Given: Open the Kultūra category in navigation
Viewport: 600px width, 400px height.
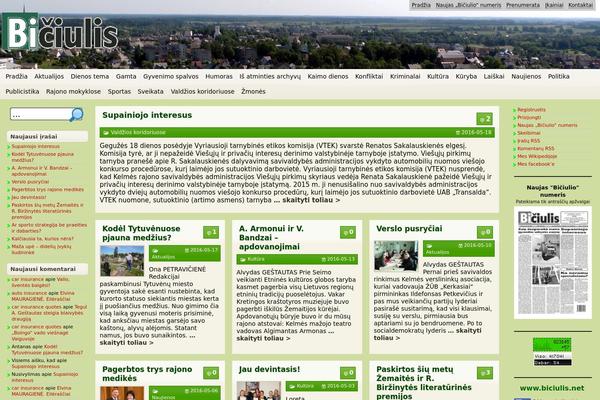Looking at the screenshot, I should pyautogui.click(x=438, y=77).
